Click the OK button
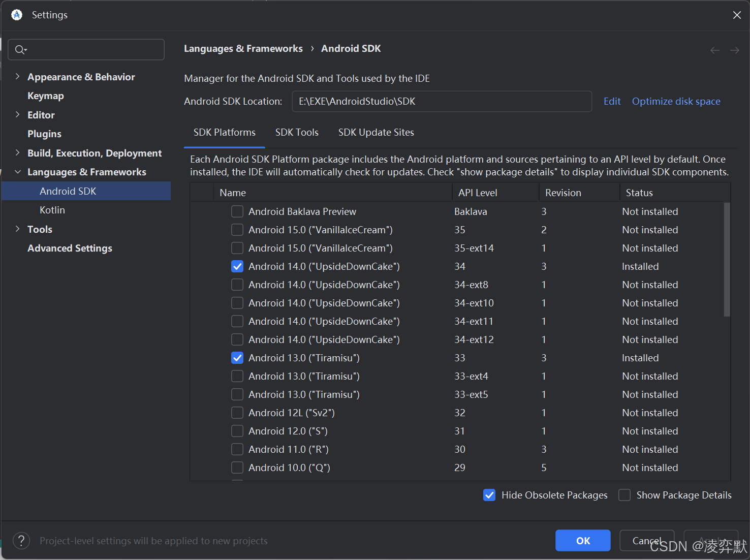Image resolution: width=750 pixels, height=560 pixels. pos(583,541)
